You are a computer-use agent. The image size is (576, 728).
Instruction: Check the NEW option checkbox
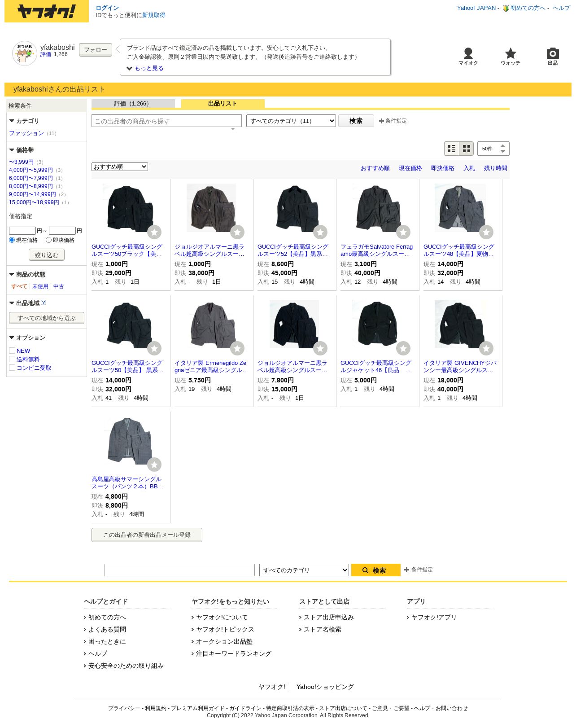[x=12, y=351]
